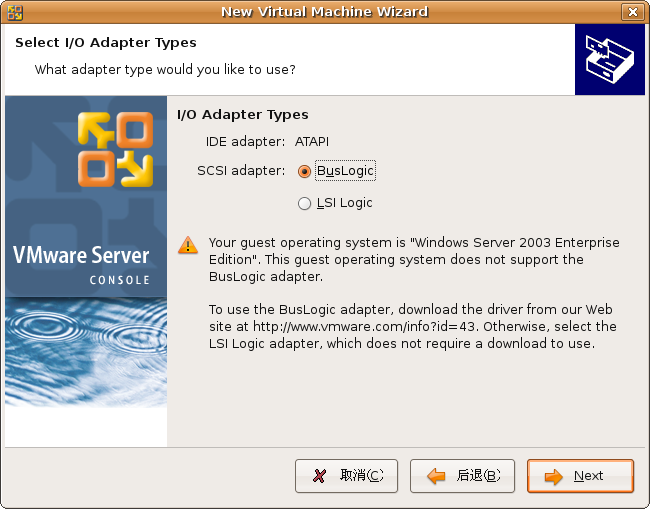Image resolution: width=650 pixels, height=509 pixels.
Task: Go back with the 后退(B) button
Action: [x=462, y=476]
